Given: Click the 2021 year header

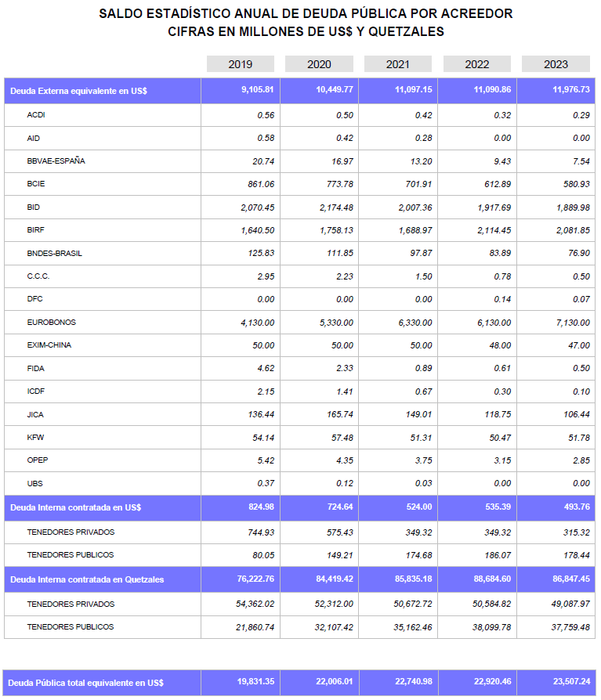Looking at the screenshot, I should pos(397,64).
